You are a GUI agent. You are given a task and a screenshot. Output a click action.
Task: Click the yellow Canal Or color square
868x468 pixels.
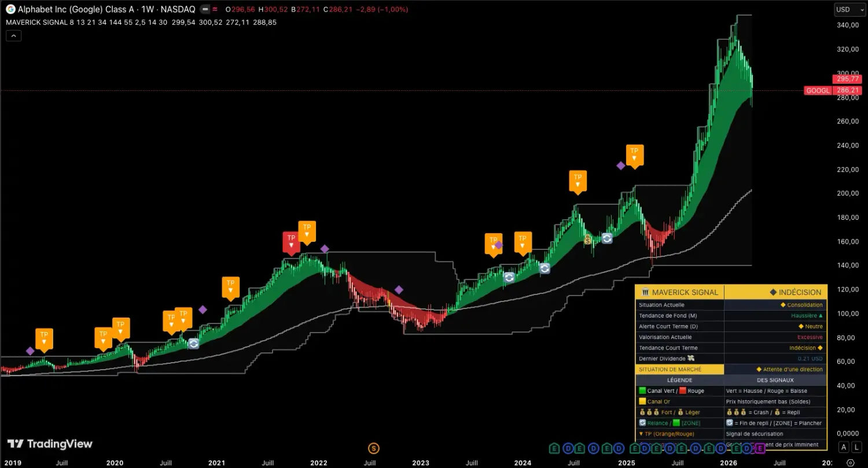[x=642, y=401]
